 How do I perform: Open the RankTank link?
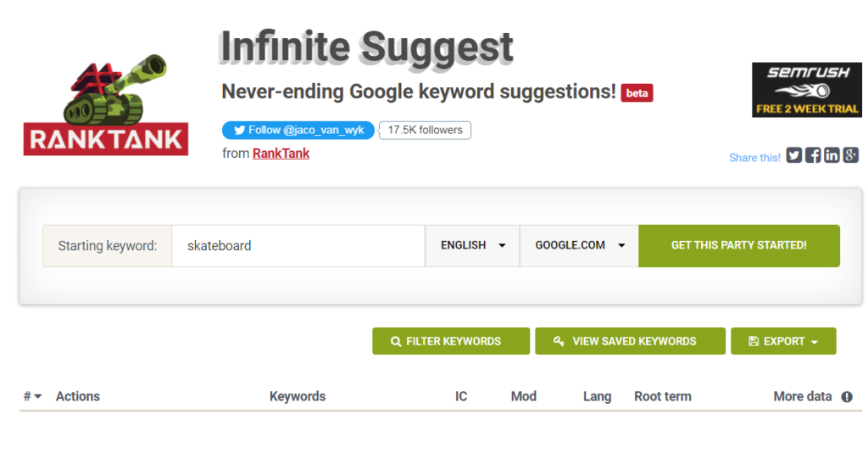(x=281, y=154)
